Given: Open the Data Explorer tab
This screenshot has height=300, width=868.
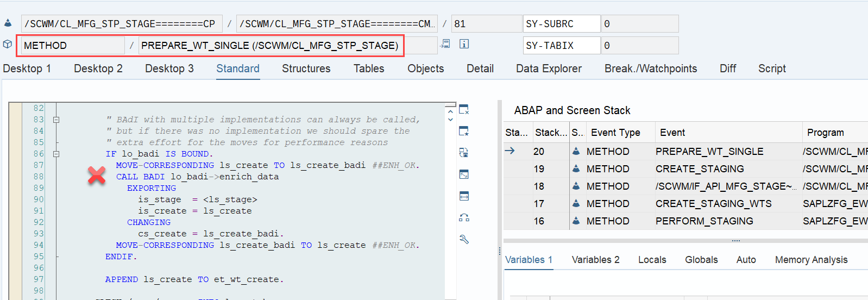Looking at the screenshot, I should [549, 68].
